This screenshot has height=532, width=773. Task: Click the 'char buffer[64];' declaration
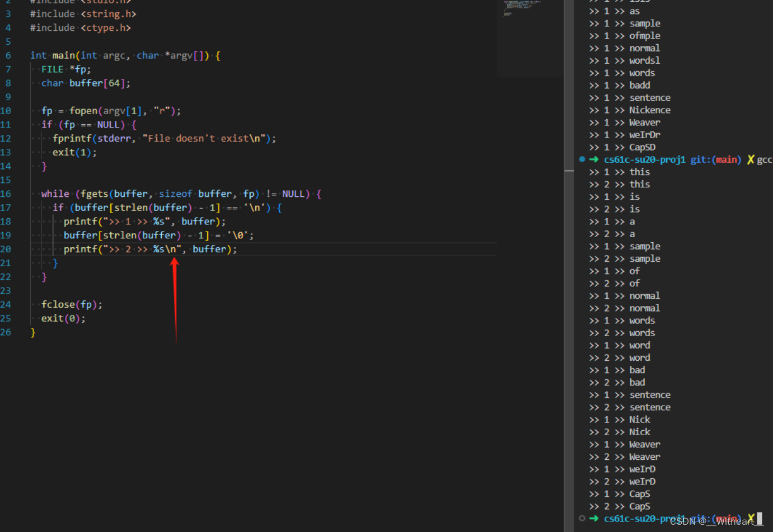(x=86, y=83)
